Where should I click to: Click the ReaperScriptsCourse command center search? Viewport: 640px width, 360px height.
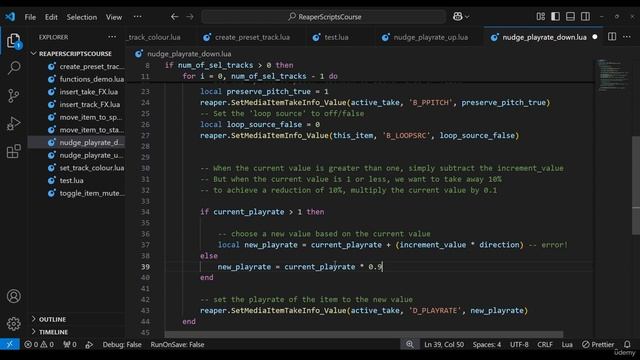(324, 17)
